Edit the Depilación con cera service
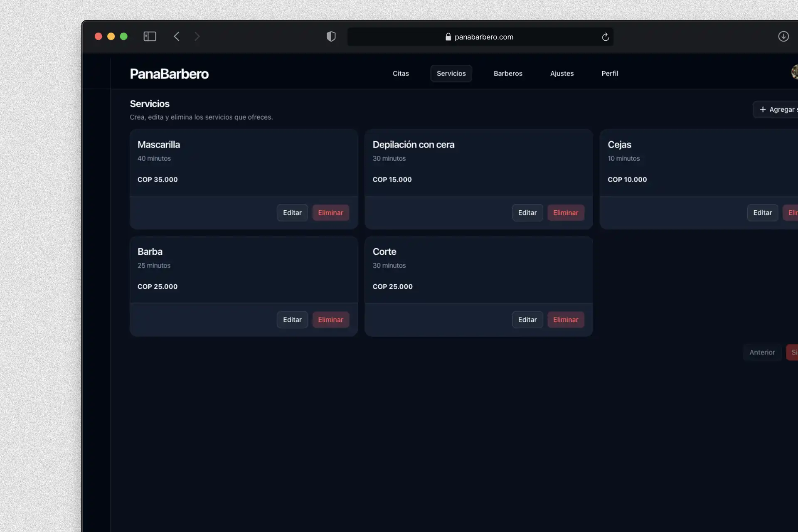The image size is (798, 532). coord(527,213)
